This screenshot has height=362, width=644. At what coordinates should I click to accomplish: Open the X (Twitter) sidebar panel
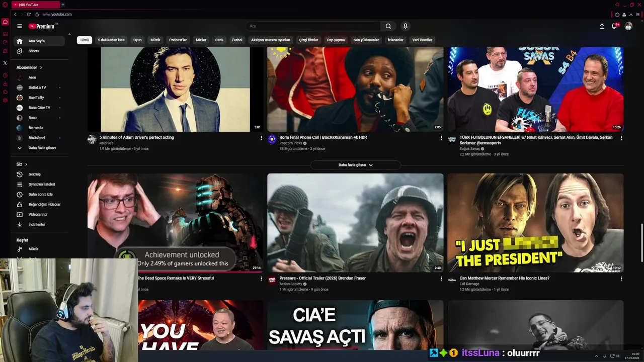(x=5, y=63)
